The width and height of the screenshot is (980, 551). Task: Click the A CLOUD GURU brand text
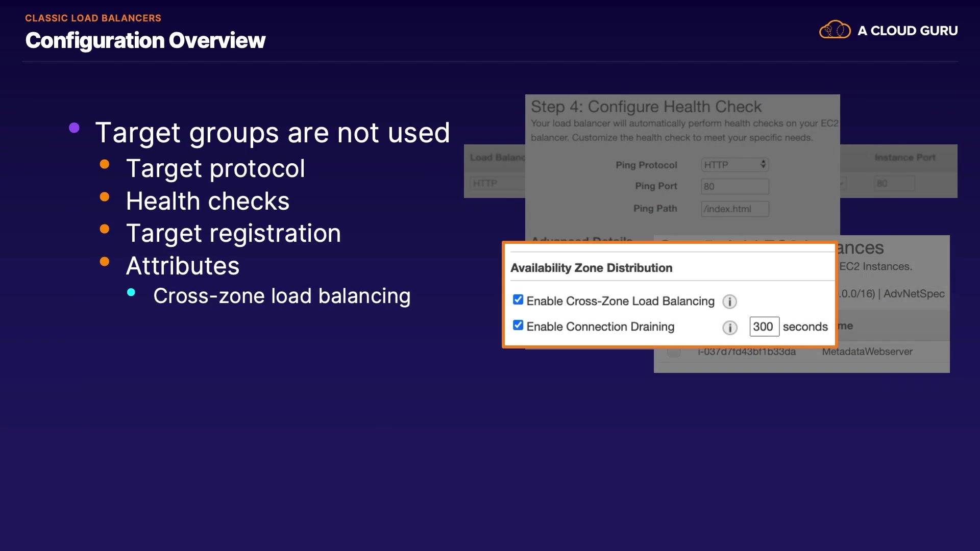[907, 31]
